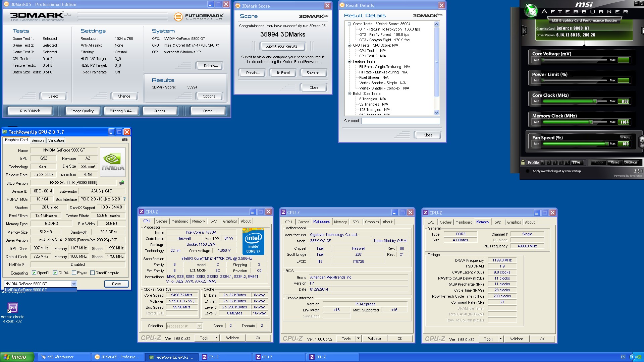Collapse the Game Tests tree node

[x=349, y=24]
